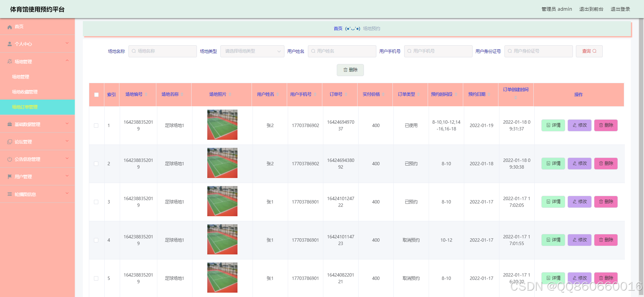Viewport: 644px width, 297px height.
Task: Click the sort icon in 场地编号 header
Action: (x=146, y=95)
